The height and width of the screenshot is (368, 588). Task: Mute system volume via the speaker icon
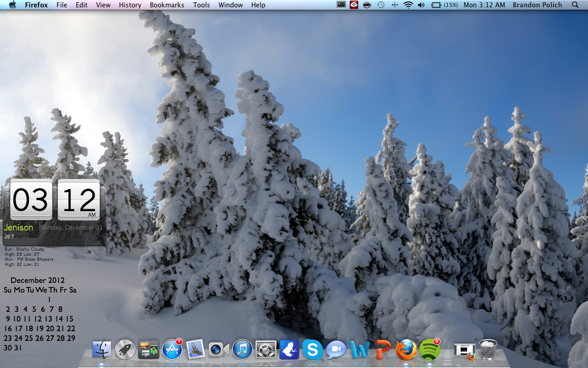(421, 5)
